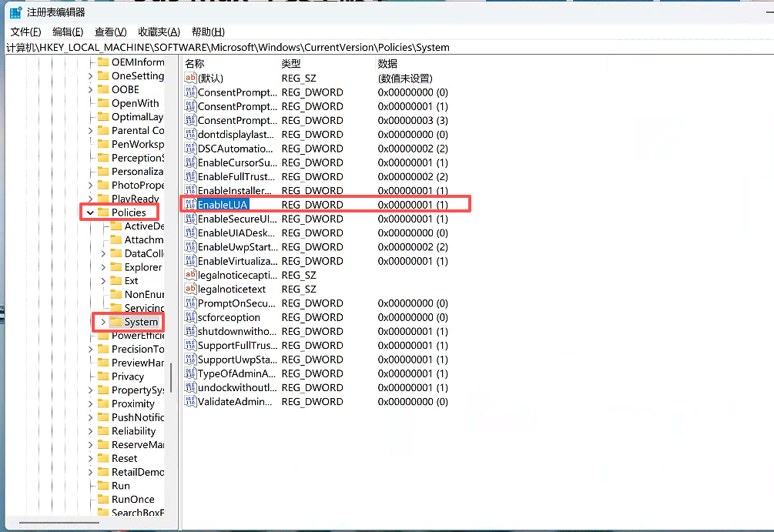Open the 收藏夹(A) menu

point(159,32)
